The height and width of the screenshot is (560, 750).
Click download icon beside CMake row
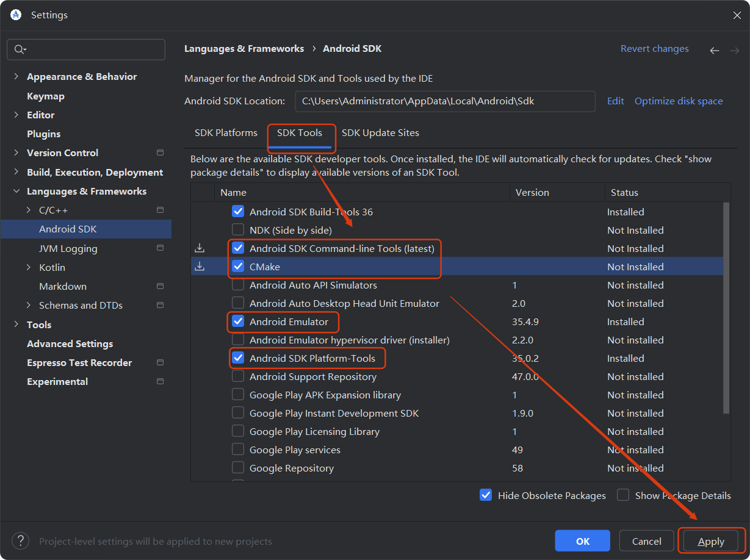(x=200, y=267)
